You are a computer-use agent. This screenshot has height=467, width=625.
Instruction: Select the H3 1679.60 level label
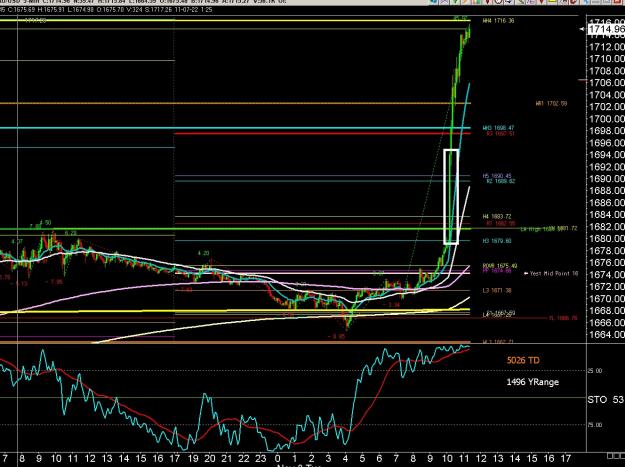(497, 241)
